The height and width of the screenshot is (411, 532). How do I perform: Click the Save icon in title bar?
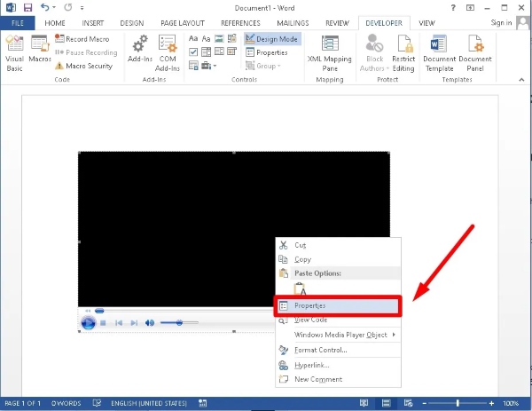26,7
